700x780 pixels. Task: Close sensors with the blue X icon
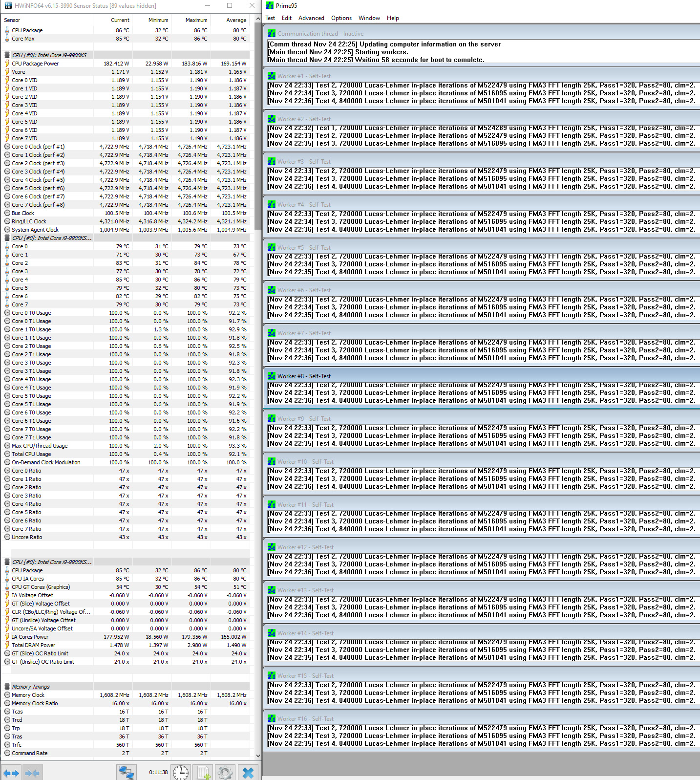click(248, 773)
